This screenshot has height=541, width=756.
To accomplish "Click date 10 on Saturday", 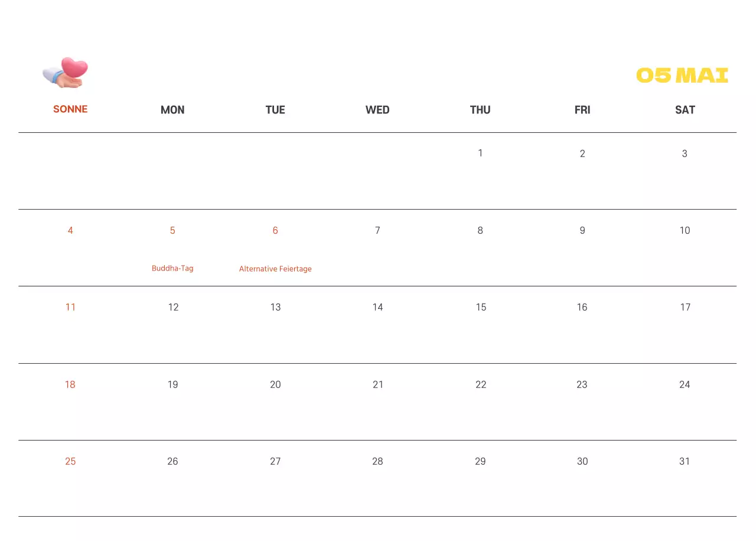I will [x=685, y=230].
